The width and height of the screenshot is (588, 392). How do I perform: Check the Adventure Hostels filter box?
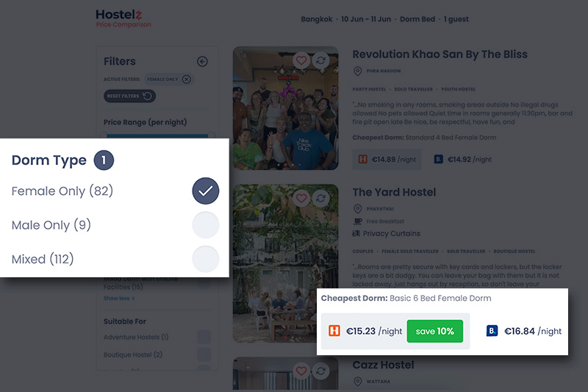204,337
